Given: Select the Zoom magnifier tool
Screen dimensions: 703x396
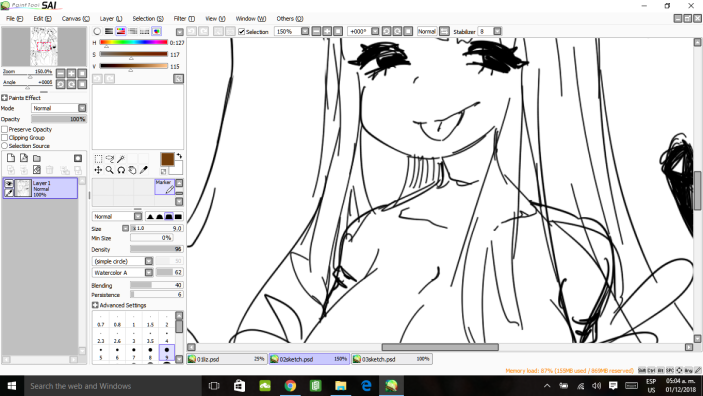Looking at the screenshot, I should point(109,170).
